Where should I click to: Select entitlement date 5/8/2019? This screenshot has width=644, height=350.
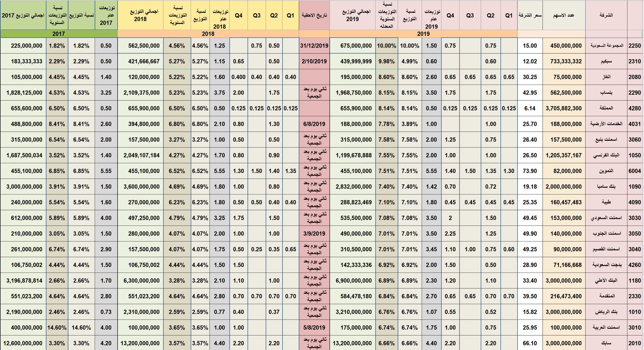[314, 328]
